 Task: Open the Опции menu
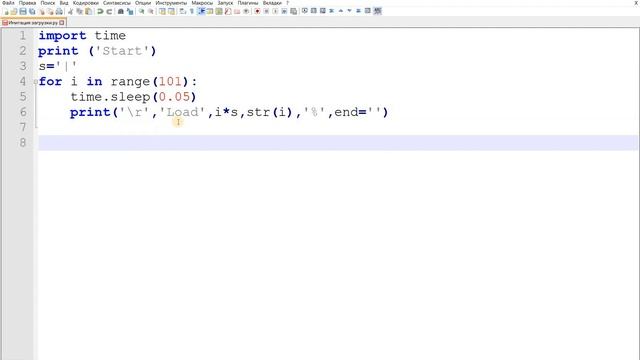pyautogui.click(x=143, y=3)
